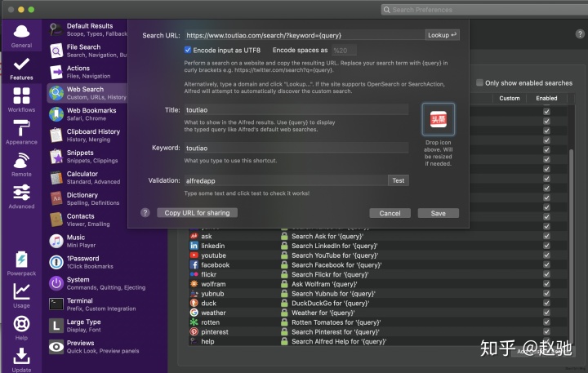This screenshot has height=373, width=588.
Task: Open the Help lifebuoy tab
Action: point(21,327)
